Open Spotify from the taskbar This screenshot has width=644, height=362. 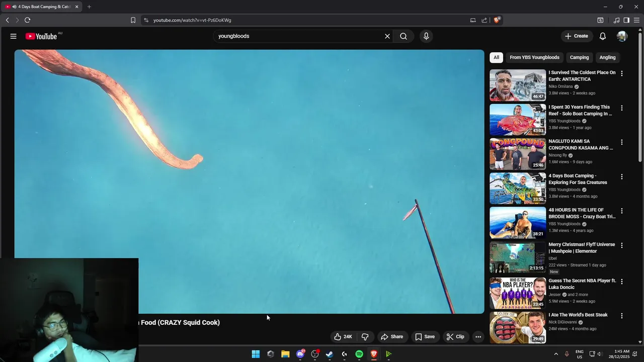(x=359, y=354)
